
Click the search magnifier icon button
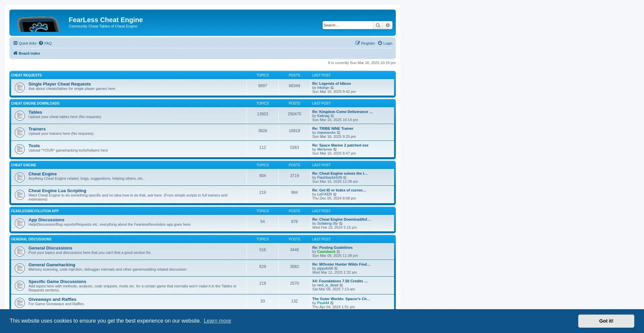pos(378,25)
